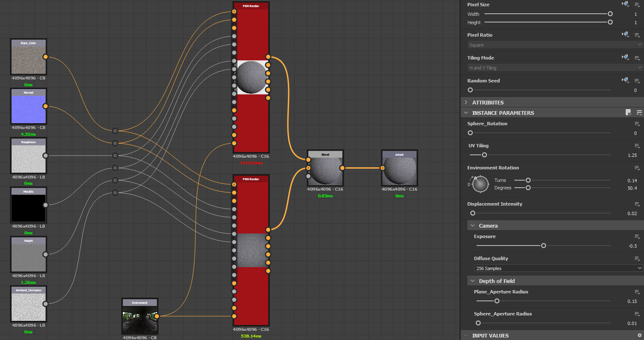Image resolution: width=644 pixels, height=340 pixels.
Task: Click the Enviroment node's output connector
Action: [157, 316]
